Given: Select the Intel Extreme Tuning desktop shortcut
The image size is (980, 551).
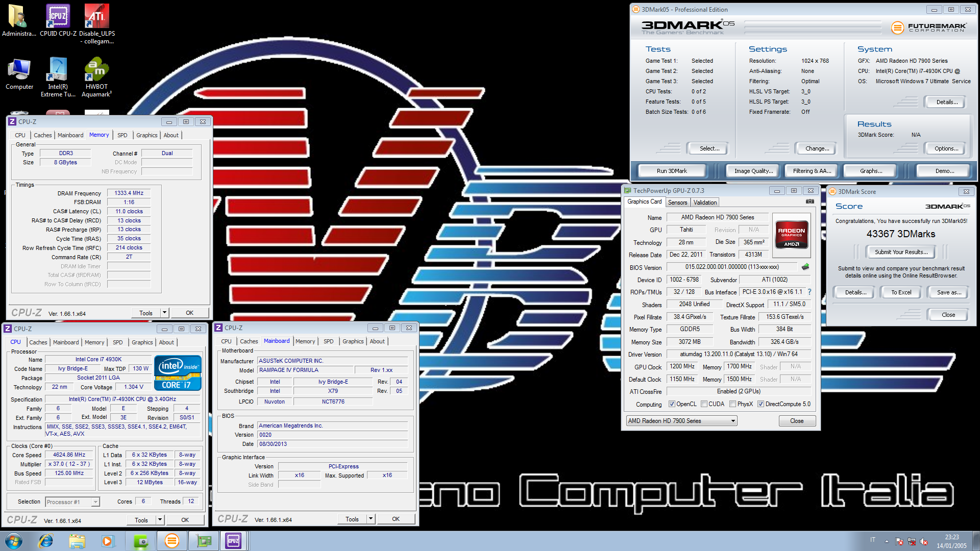Looking at the screenshot, I should click(x=58, y=78).
